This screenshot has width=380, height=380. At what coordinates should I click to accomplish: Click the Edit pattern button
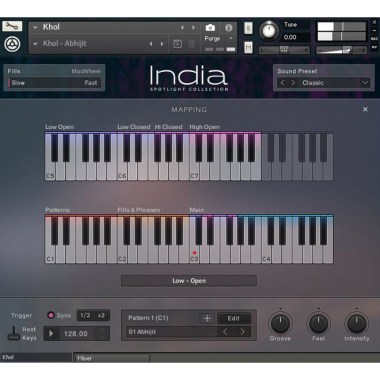(234, 318)
